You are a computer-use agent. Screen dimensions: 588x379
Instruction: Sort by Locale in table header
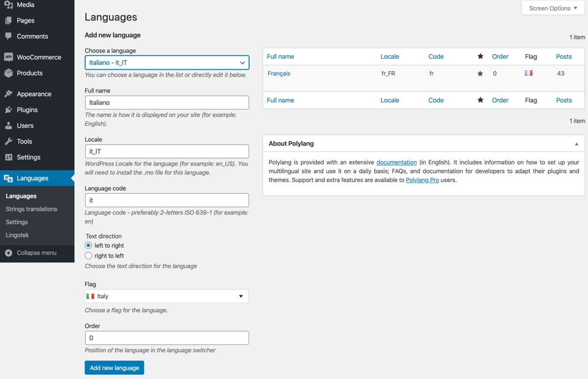click(390, 56)
